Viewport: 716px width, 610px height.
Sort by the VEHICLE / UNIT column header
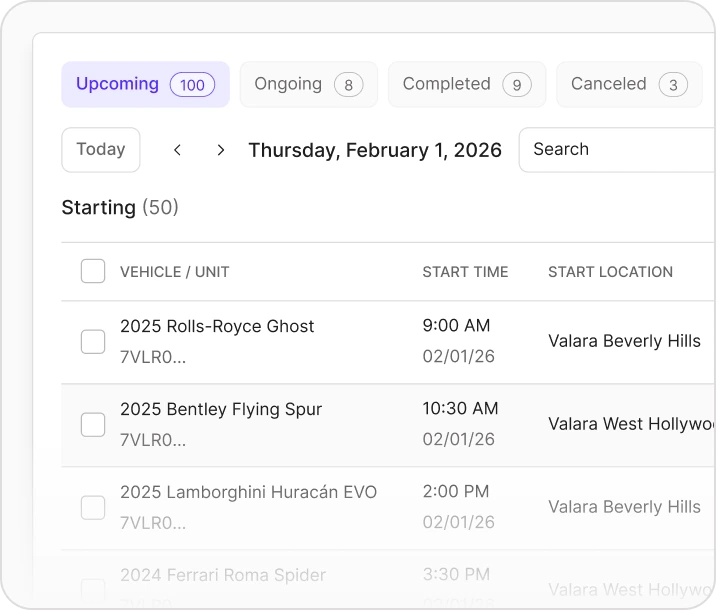174,272
